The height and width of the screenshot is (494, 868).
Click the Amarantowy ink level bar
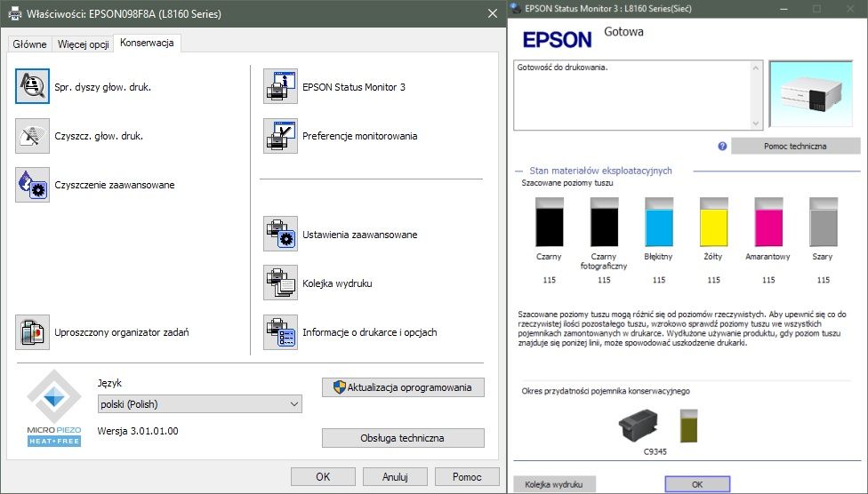pyautogui.click(x=768, y=222)
